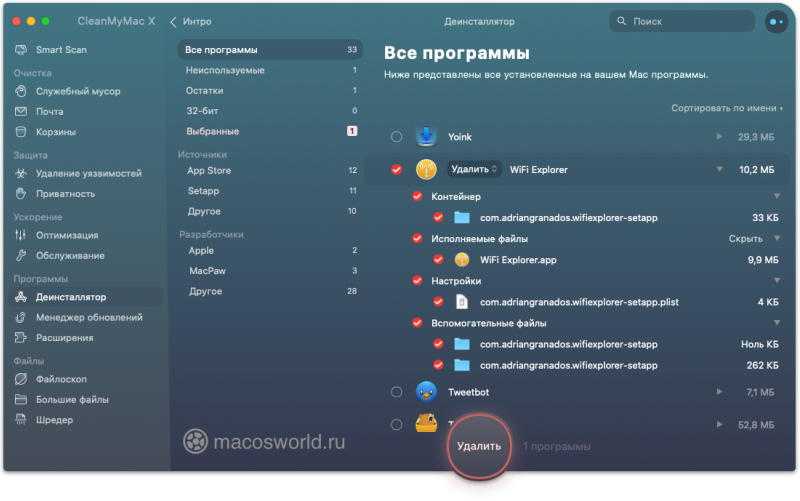Click the Большие файлы folder icon
The width and height of the screenshot is (800, 501).
tap(21, 399)
